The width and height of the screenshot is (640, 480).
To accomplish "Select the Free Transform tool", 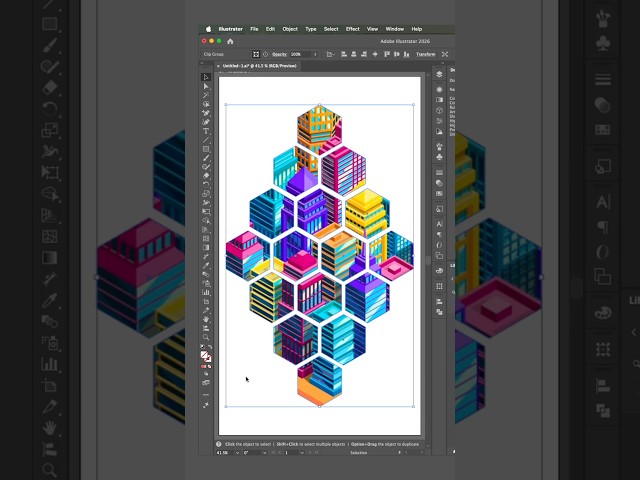I will 206,212.
